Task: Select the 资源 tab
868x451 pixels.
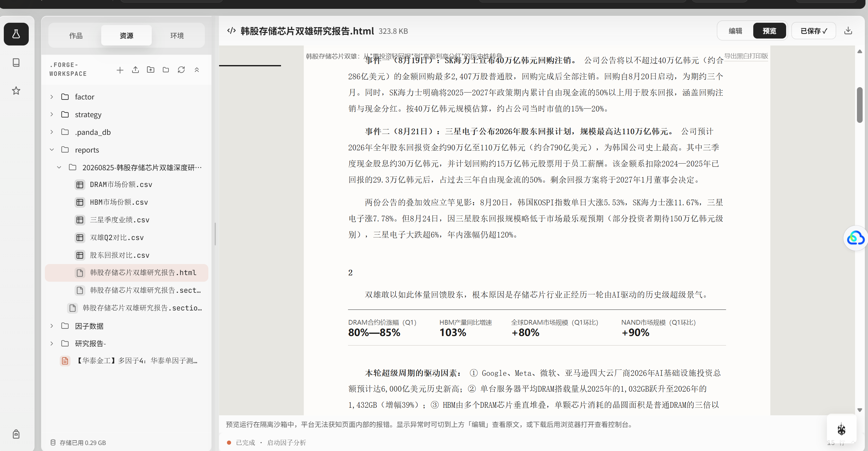Action: (x=126, y=35)
